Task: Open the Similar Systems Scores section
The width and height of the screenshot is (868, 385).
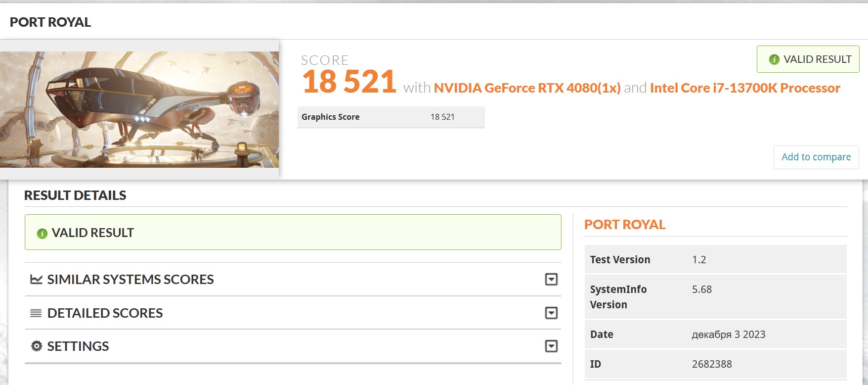Action: pyautogui.click(x=130, y=280)
